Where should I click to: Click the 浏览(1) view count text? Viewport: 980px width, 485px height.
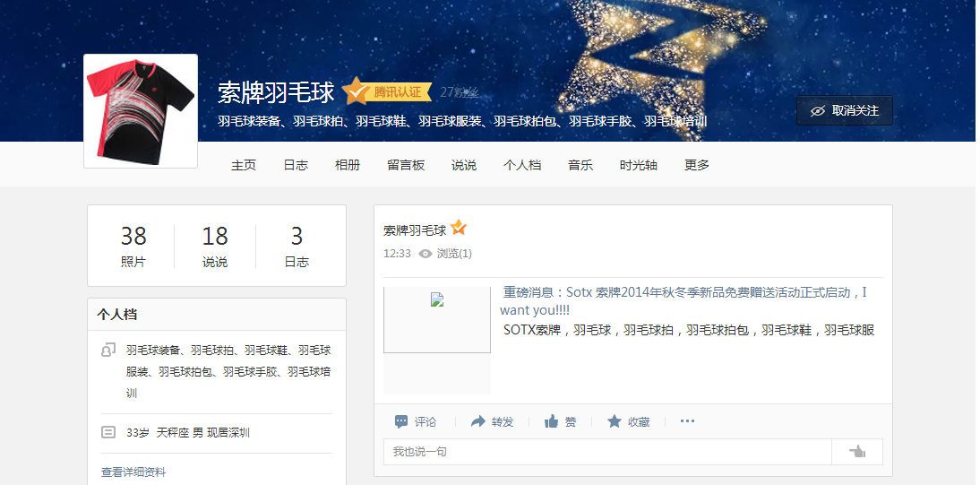pos(454,254)
